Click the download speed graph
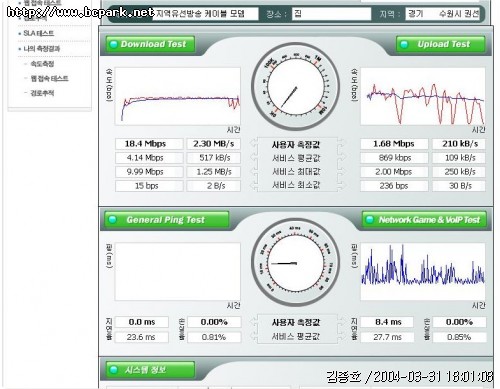The height and width of the screenshot is (389, 500). coord(178,96)
